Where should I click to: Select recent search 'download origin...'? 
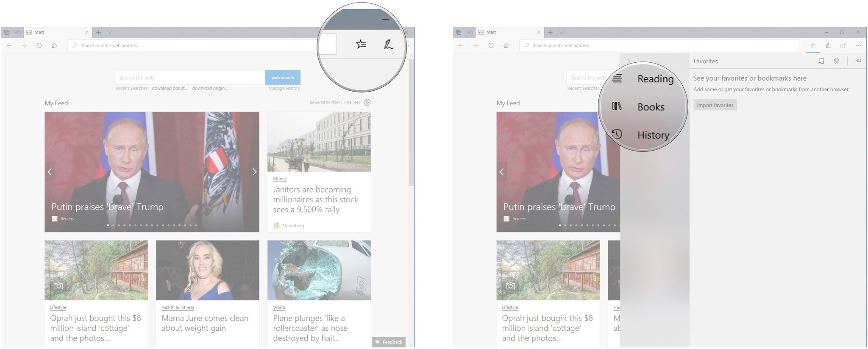click(x=210, y=88)
